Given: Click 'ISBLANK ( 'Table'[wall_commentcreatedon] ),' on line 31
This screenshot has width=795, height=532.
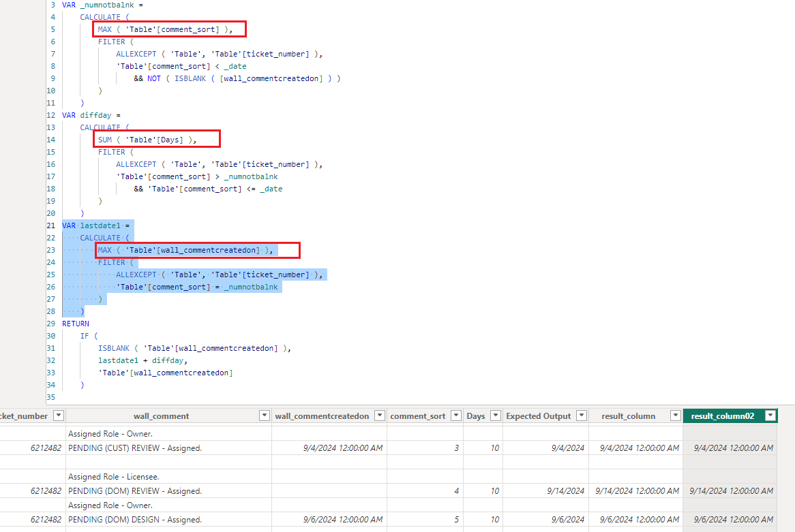Looking at the screenshot, I should click(195, 349).
